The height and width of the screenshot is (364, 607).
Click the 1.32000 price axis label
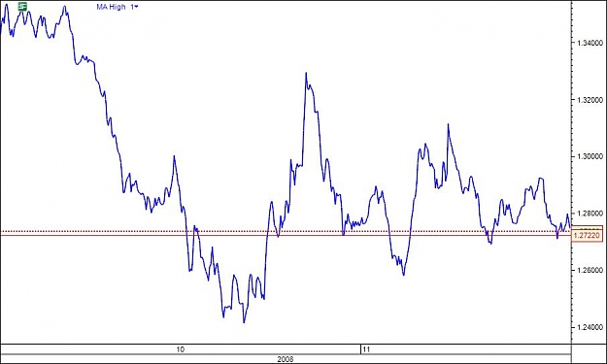(x=590, y=99)
